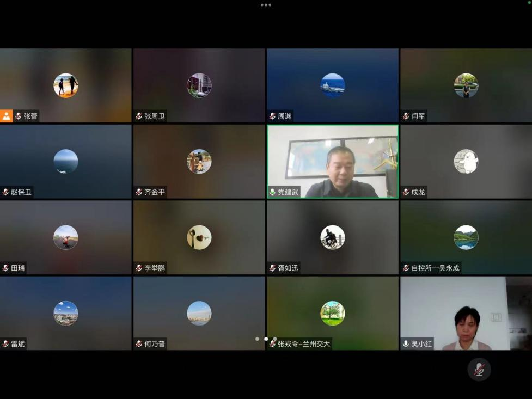The width and height of the screenshot is (532, 399).
Task: Click the muted mic icon beside 自控所-吴永成
Action: click(406, 268)
